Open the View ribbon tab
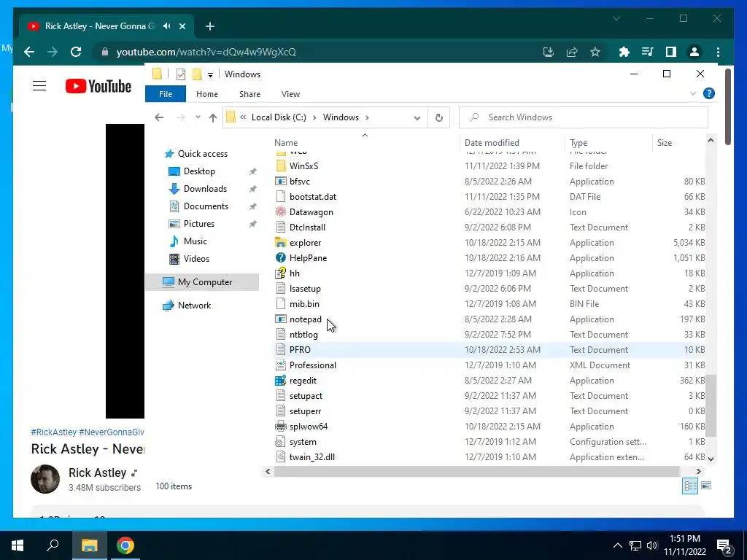 pyautogui.click(x=290, y=94)
